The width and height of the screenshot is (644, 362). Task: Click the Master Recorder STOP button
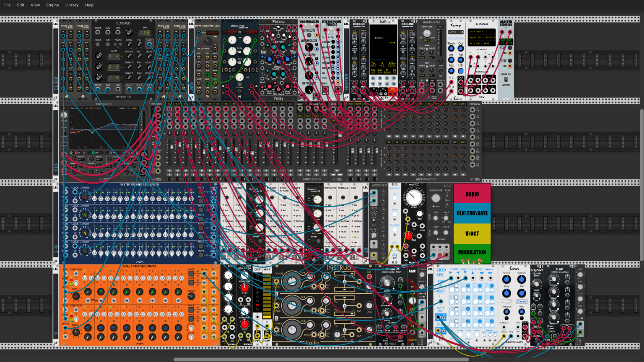510,61
